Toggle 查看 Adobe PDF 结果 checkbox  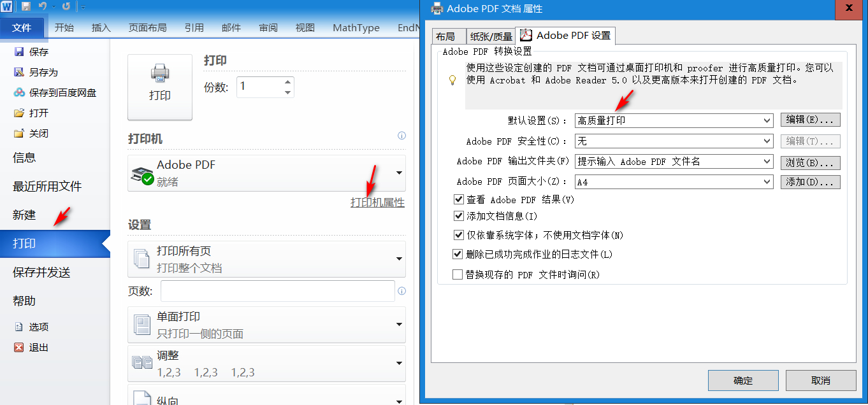coord(458,199)
